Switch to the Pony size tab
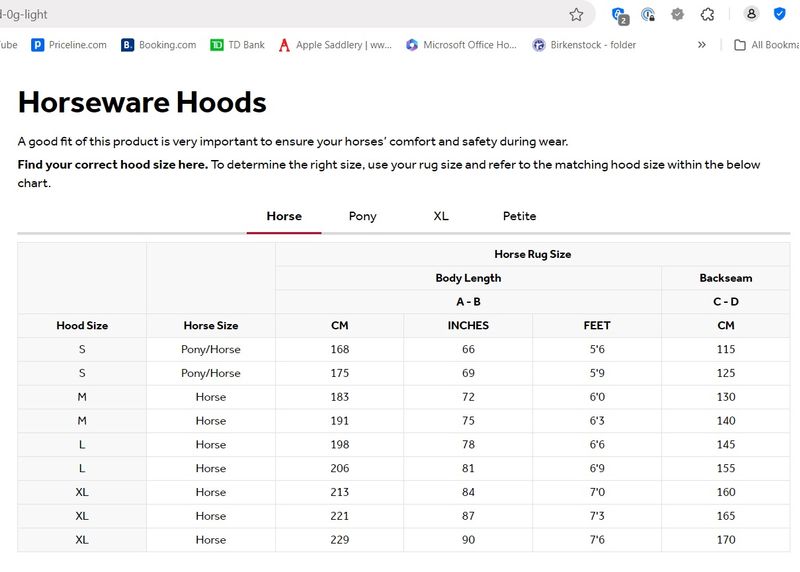 [x=362, y=216]
